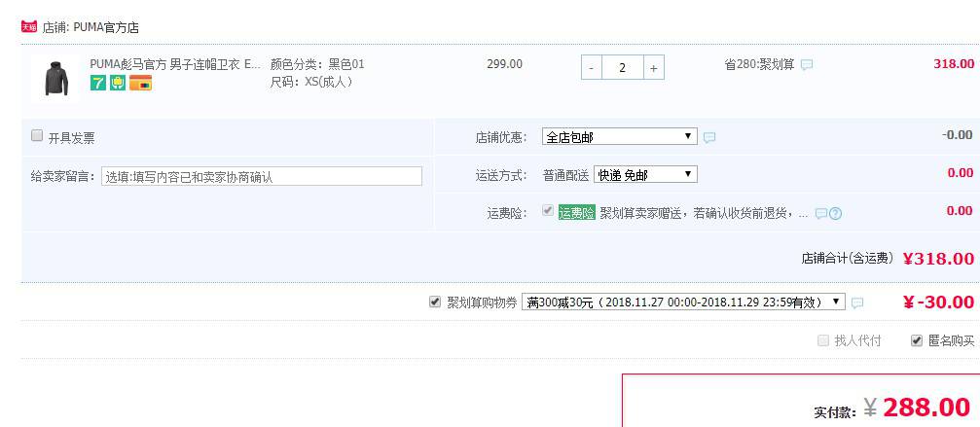Click the 给卖家留言 message input field
The width and height of the screenshot is (980, 427).
261,176
